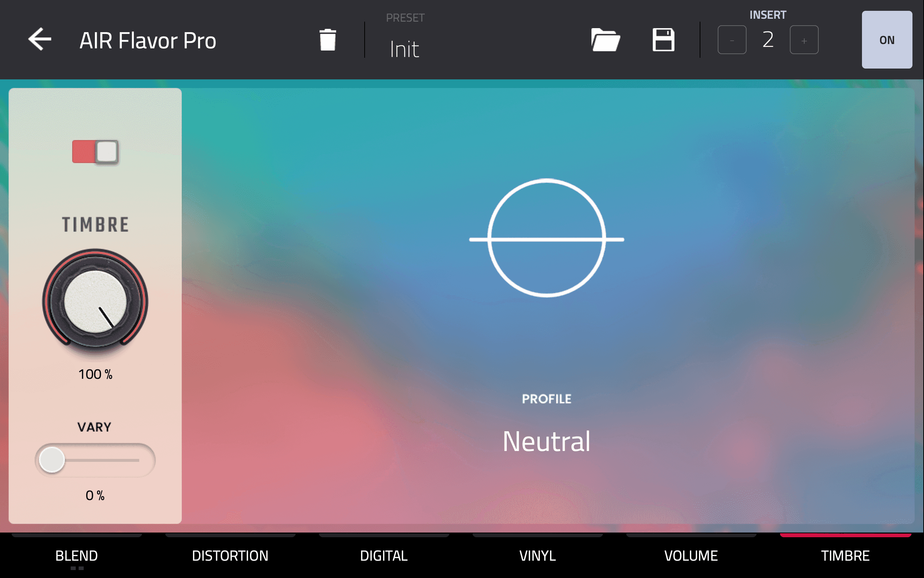Open the Neutral profile selector

(546, 441)
